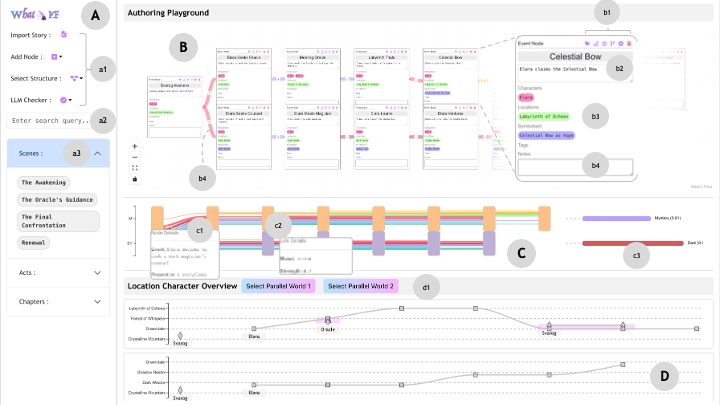Click Select Parallel World 2 button
The width and height of the screenshot is (720, 405).
[x=360, y=286]
